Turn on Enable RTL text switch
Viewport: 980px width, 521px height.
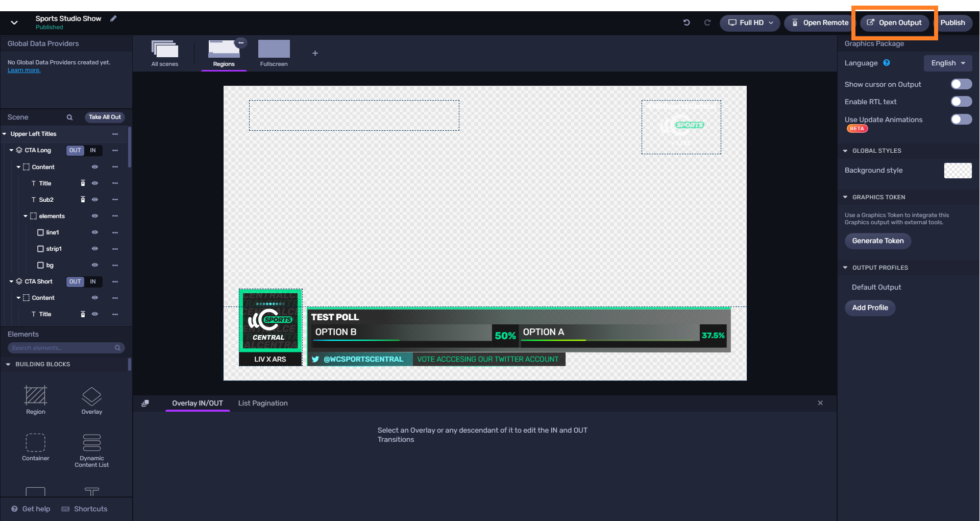961,102
